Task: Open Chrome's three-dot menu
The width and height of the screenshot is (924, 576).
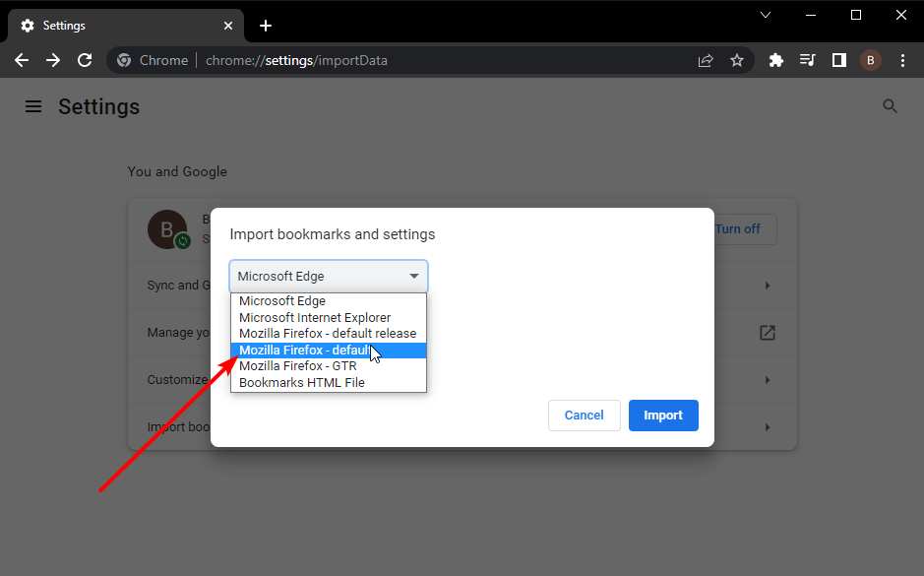Action: 902,60
